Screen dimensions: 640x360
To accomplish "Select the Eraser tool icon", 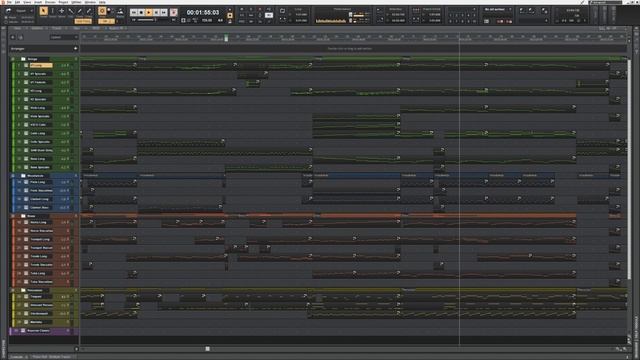I will [x=71, y=11].
